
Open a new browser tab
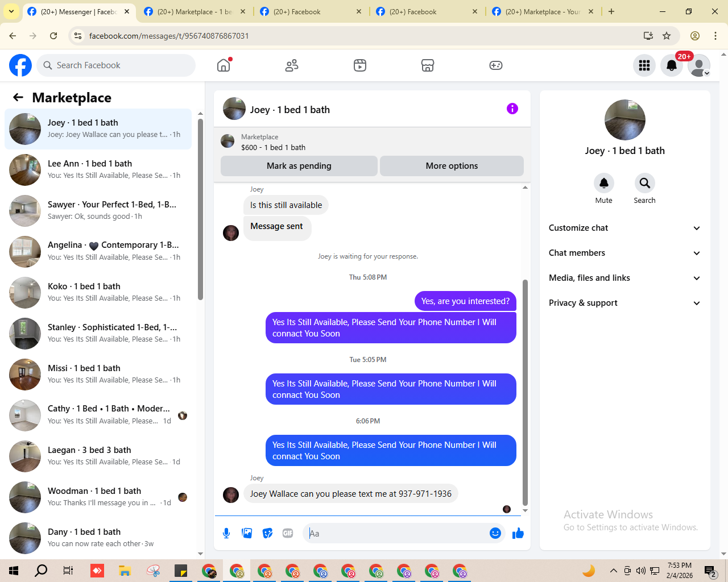611,11
